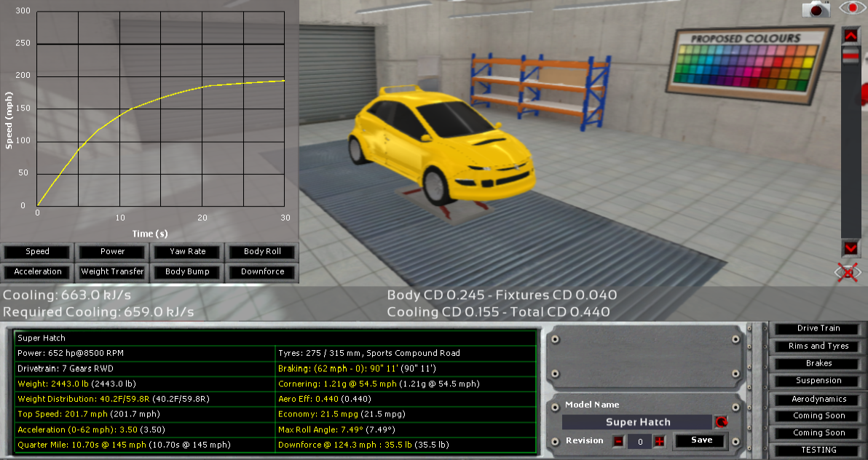Open the TESTING section
This screenshot has height=460, width=868.
pyautogui.click(x=818, y=450)
